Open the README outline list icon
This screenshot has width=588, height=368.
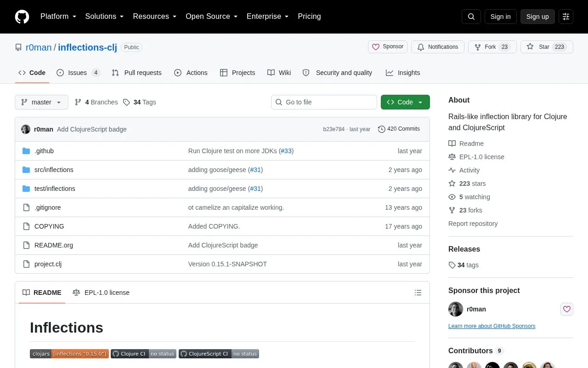coord(418,293)
